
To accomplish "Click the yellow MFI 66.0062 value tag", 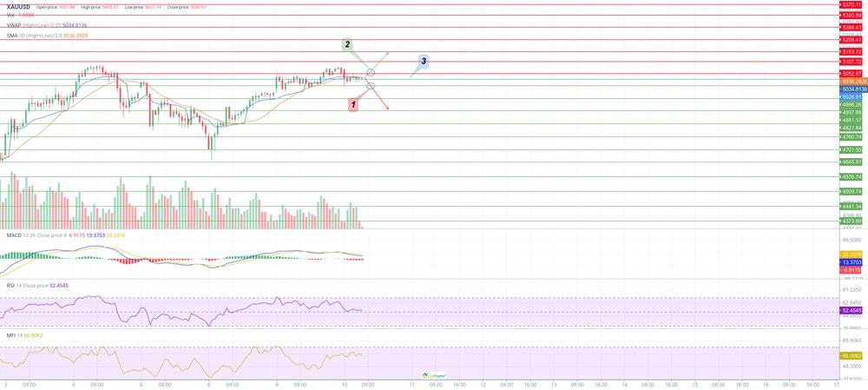I will [852, 356].
